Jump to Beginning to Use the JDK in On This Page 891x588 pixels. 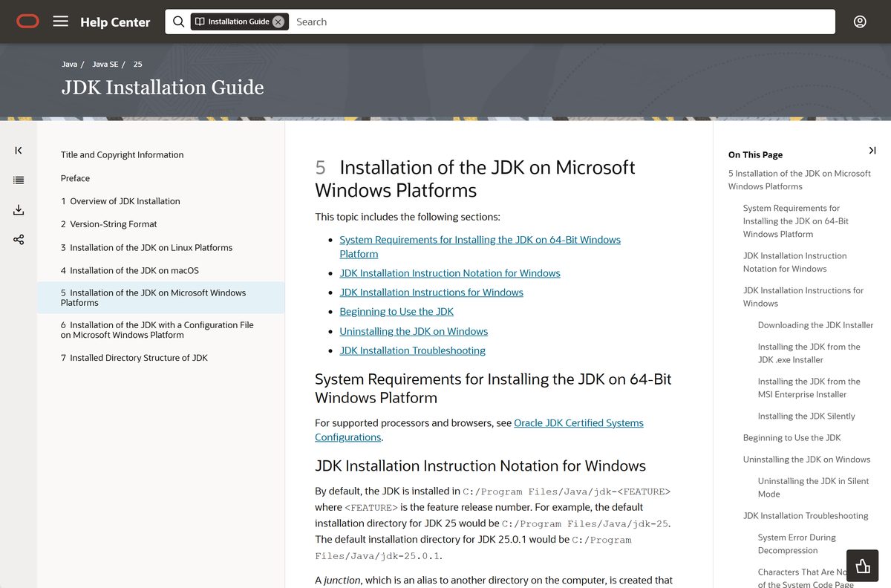pyautogui.click(x=792, y=438)
